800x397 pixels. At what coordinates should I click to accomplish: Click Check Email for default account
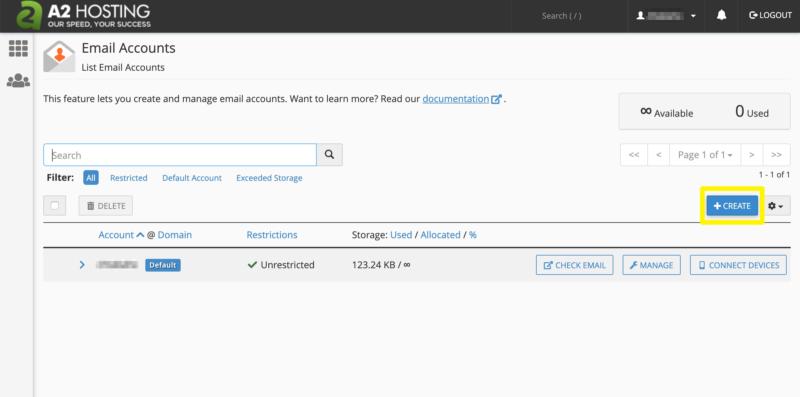click(574, 265)
